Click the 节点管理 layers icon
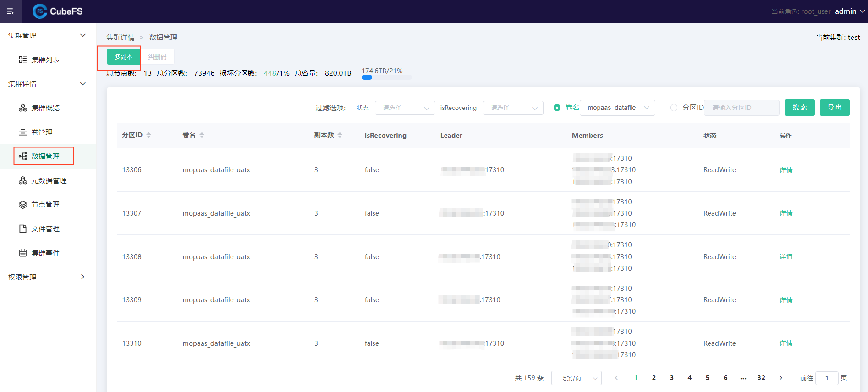This screenshot has height=392, width=868. coord(23,205)
